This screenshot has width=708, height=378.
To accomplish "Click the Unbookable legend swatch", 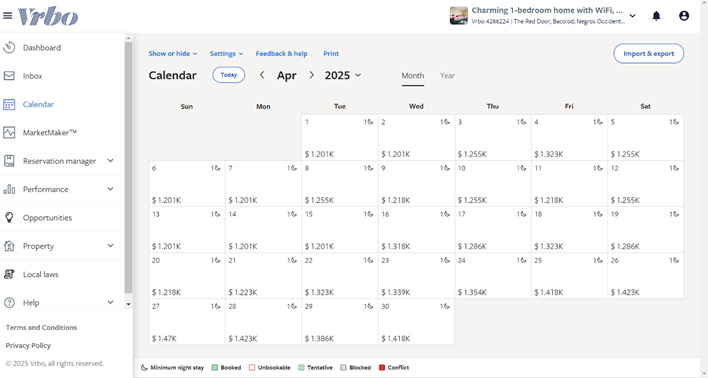I will pyautogui.click(x=252, y=368).
